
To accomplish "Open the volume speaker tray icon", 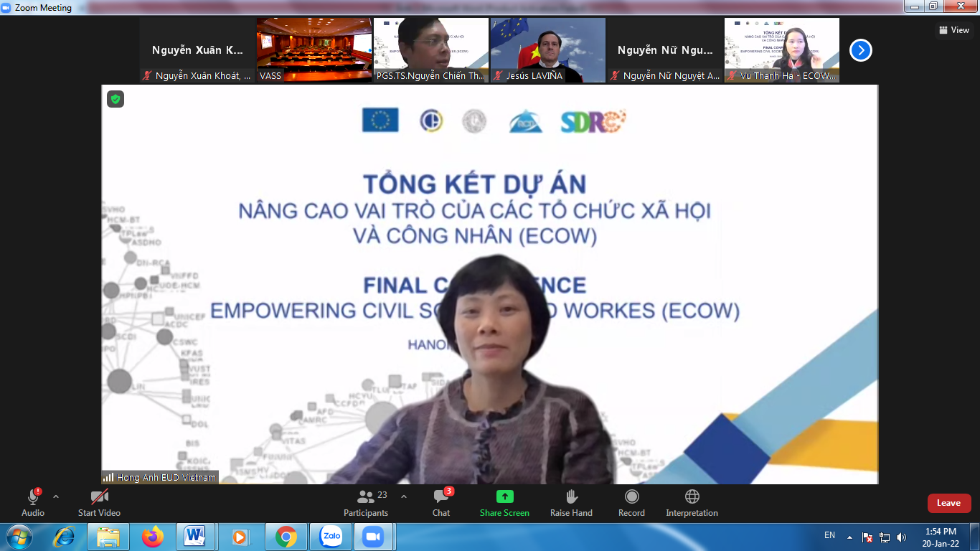I will (901, 537).
